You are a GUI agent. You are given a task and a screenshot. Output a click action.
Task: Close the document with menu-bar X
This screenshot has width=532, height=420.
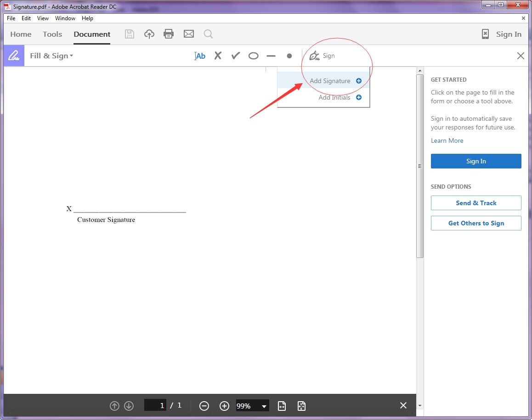point(523,18)
